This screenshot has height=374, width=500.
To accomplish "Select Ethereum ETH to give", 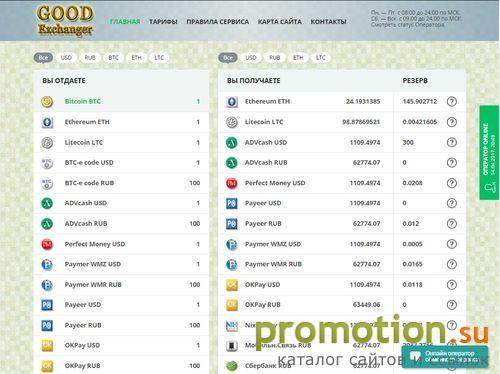I will coord(121,122).
